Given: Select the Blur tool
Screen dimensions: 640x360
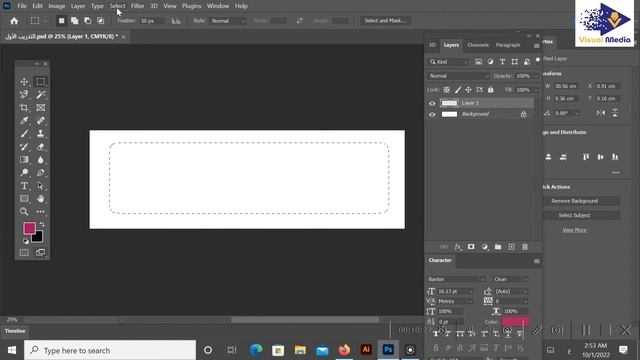Looking at the screenshot, I should (x=40, y=160).
